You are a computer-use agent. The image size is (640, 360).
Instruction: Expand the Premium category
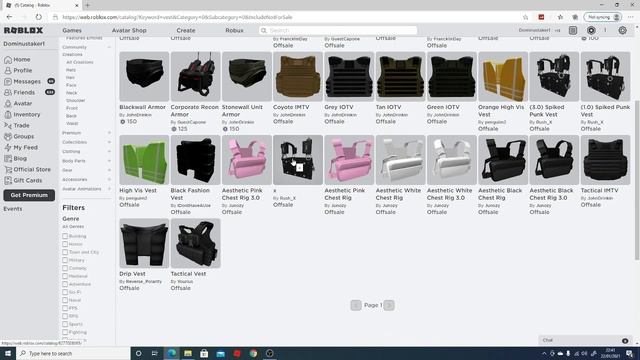109,133
